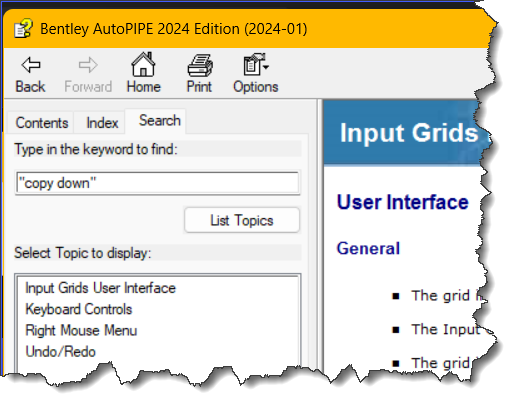Click the window title 'Bentley AutoPIPE 2024 Edition'
Image resolution: width=519 pixels, height=408 pixels.
click(173, 29)
